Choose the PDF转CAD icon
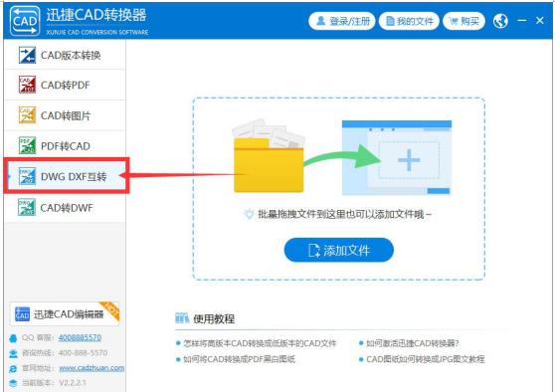The image size is (555, 392). click(27, 145)
